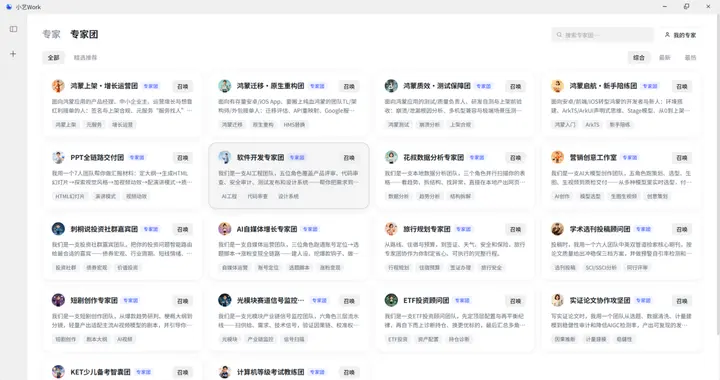720x380 pixels.
Task: Click 召唤 for 鸿蒙启航·新手陪练团
Action: click(682, 86)
